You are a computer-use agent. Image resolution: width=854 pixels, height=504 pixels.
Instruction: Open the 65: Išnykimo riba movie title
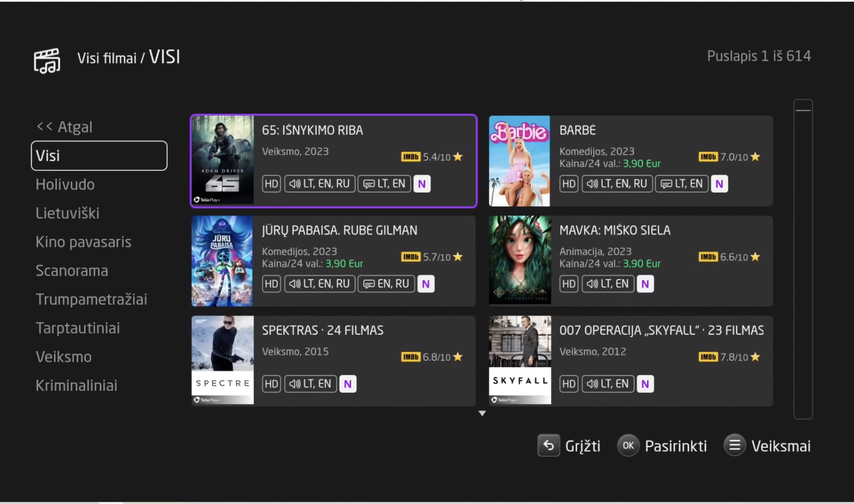coord(312,130)
